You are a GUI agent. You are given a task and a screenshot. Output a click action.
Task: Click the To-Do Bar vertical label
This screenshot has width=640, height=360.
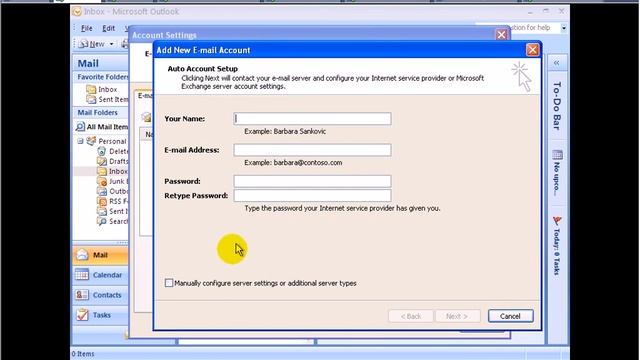tap(557, 106)
